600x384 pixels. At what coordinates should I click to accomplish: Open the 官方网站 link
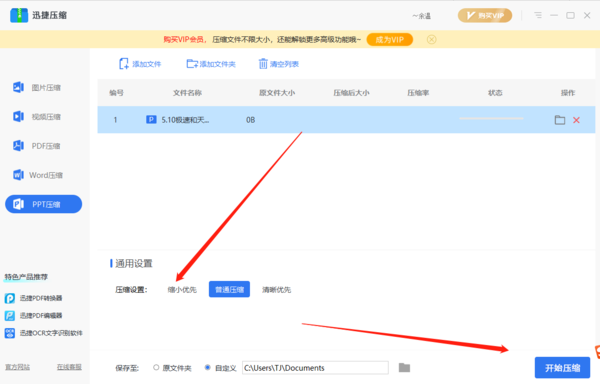point(17,367)
